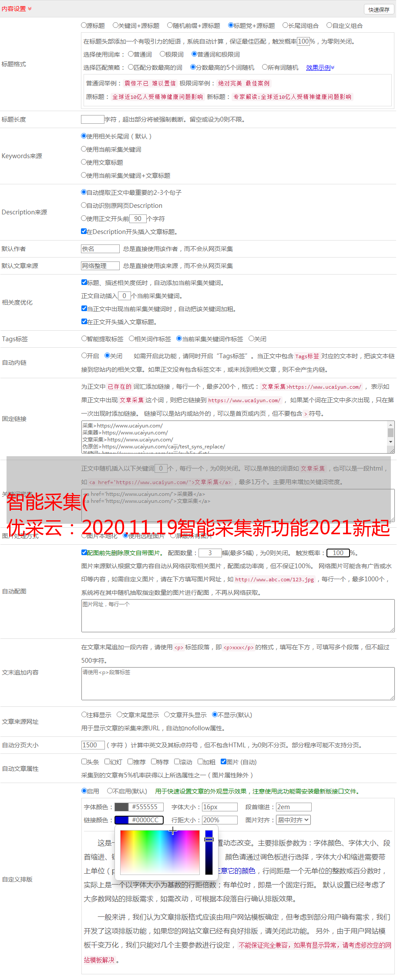
Task: Collapse the 内容设置 section header
Action: coord(17,9)
